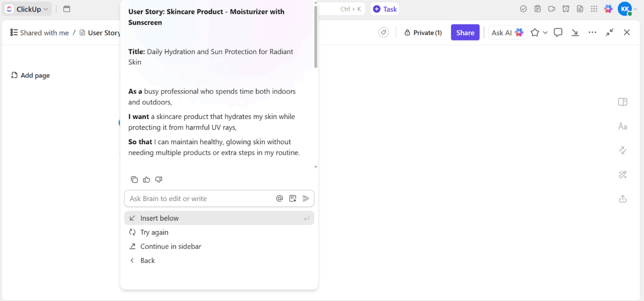Open the Ask AI feature in the toolbar
644x301 pixels.
click(x=507, y=32)
